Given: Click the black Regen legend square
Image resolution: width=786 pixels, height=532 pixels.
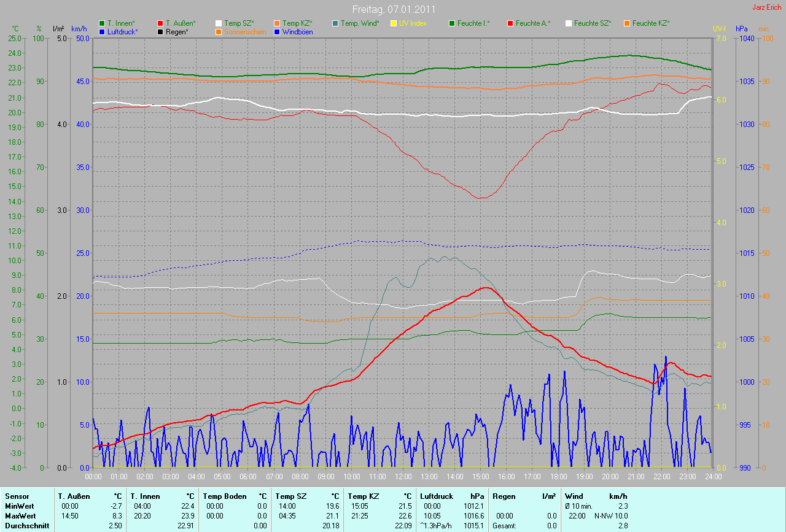Looking at the screenshot, I should [160, 31].
